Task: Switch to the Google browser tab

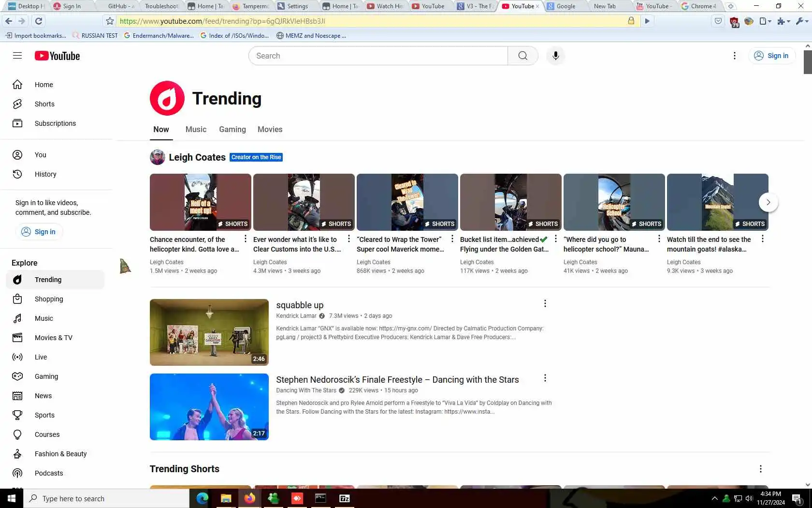Action: click(x=565, y=6)
